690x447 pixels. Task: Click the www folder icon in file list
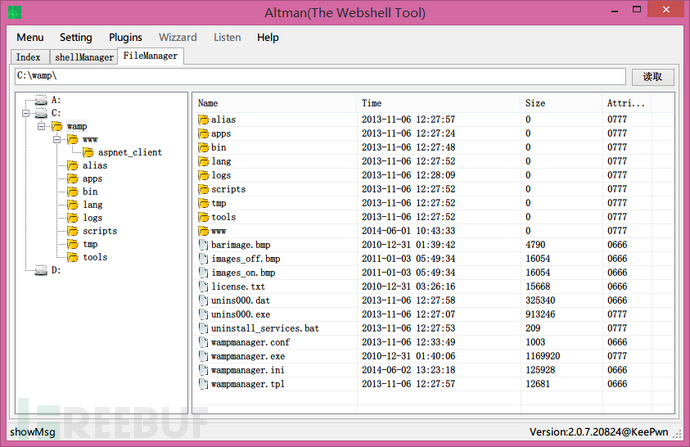click(x=203, y=231)
